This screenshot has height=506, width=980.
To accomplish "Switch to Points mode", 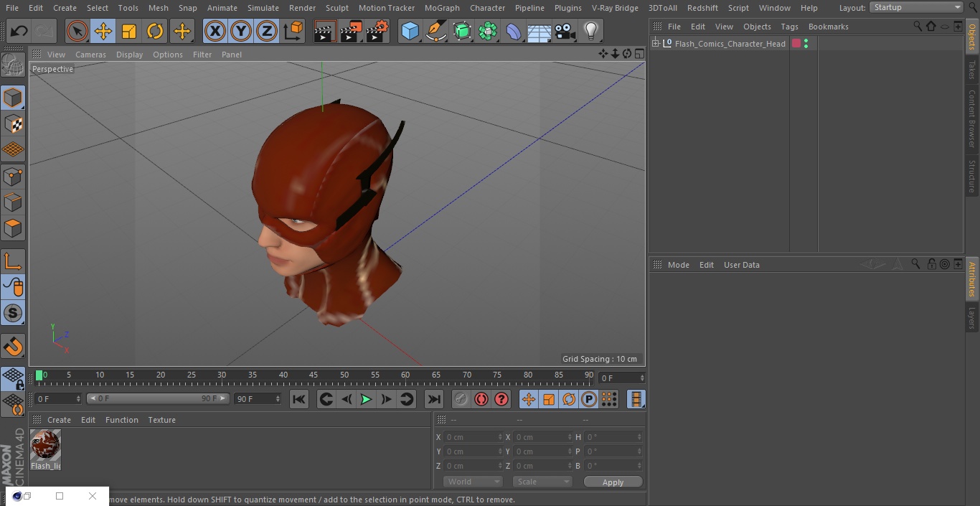I will (x=13, y=176).
